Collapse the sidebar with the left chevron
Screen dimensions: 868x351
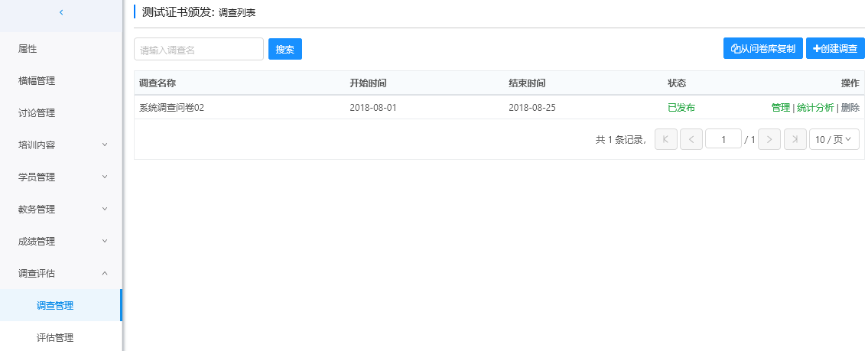(x=61, y=12)
